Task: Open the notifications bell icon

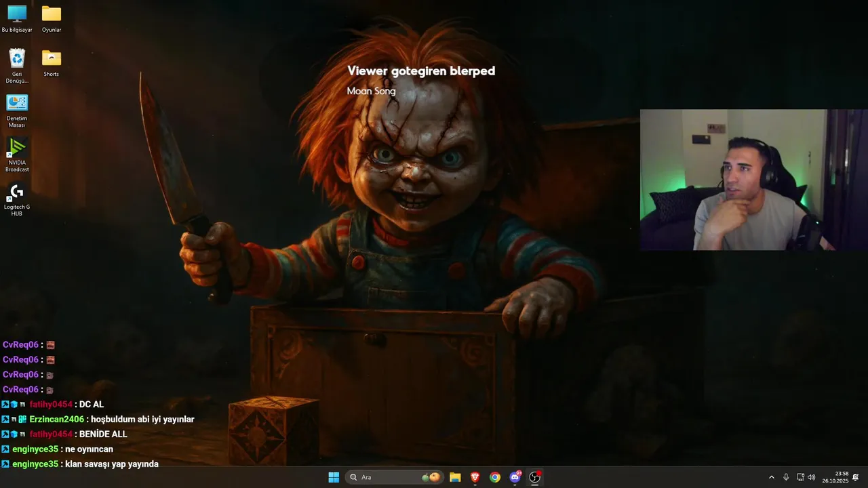Action: 856,477
